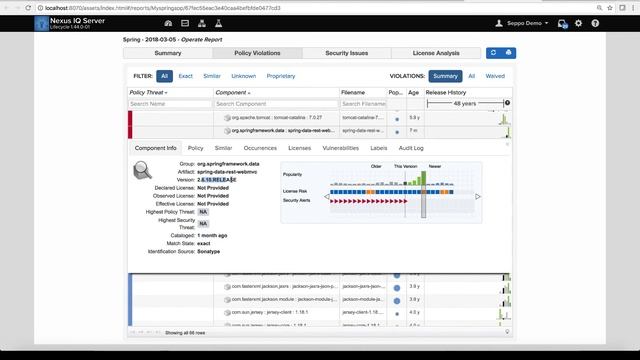Click the re-evaluate report refresh button
The image size is (640, 360).
(493, 53)
